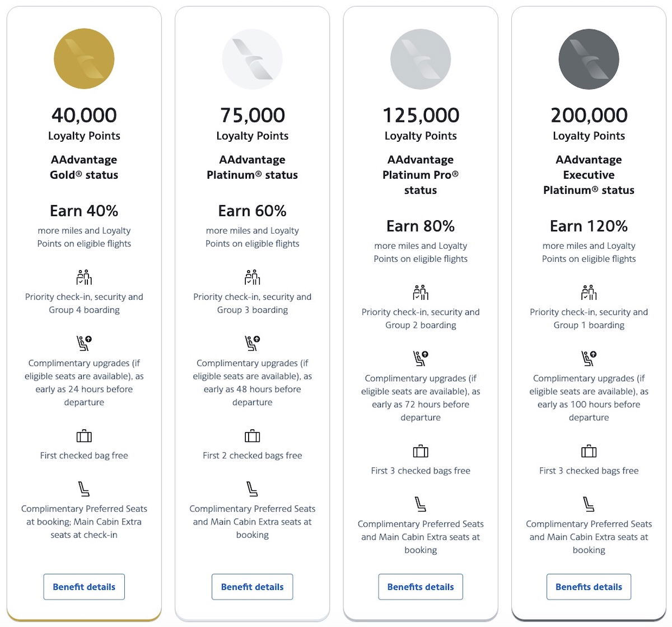This screenshot has height=627, width=672.
Task: View Benefits details for Platinum Pro status
Action: point(421,587)
